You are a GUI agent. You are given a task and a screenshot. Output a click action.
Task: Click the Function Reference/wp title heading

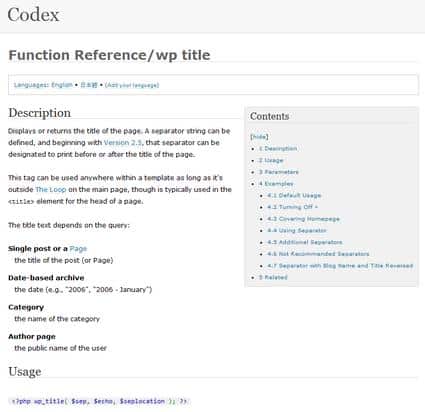tap(109, 55)
